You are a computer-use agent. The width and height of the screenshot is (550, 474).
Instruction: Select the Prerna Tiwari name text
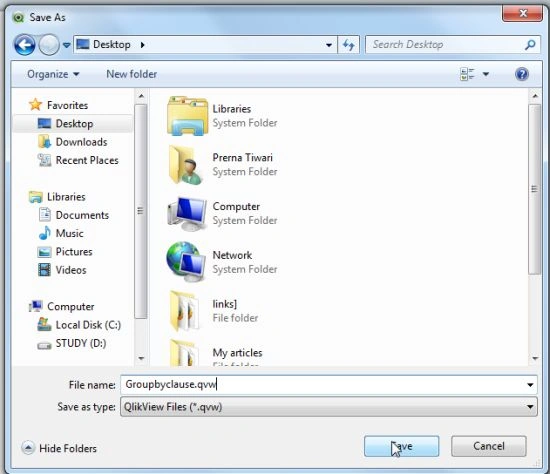[x=242, y=158]
